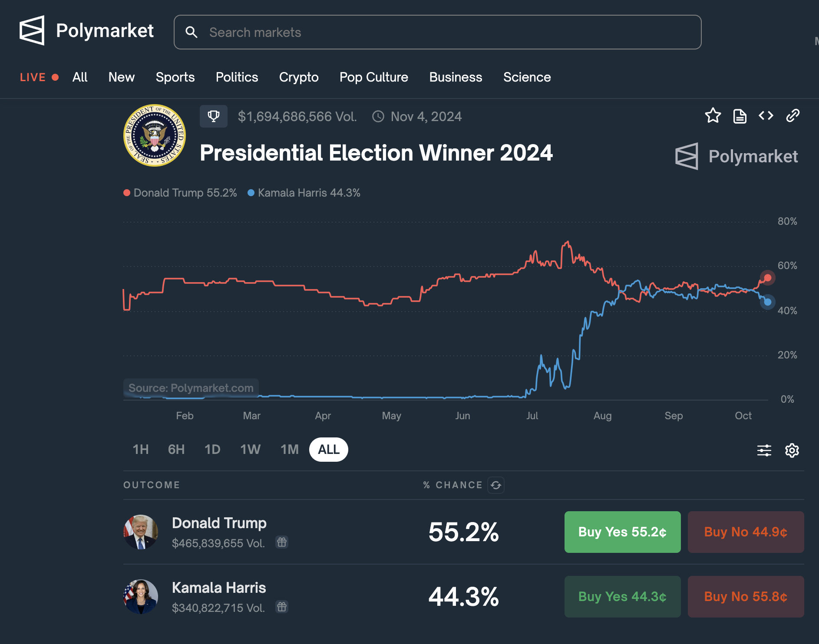Image resolution: width=819 pixels, height=644 pixels.
Task: Open the Politics category tab
Action: pos(237,77)
